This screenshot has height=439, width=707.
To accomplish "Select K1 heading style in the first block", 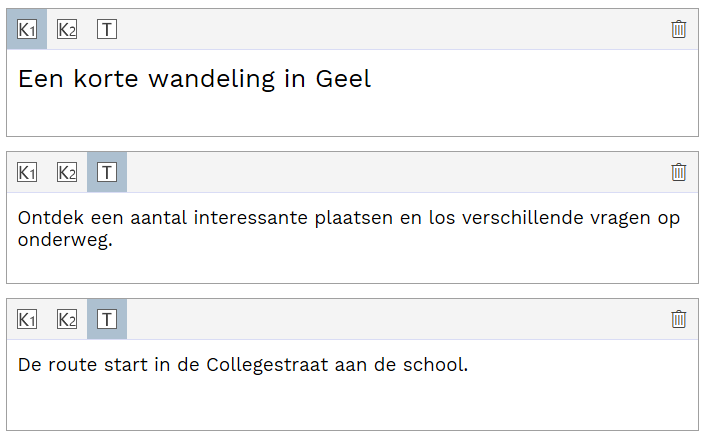I will [27, 29].
